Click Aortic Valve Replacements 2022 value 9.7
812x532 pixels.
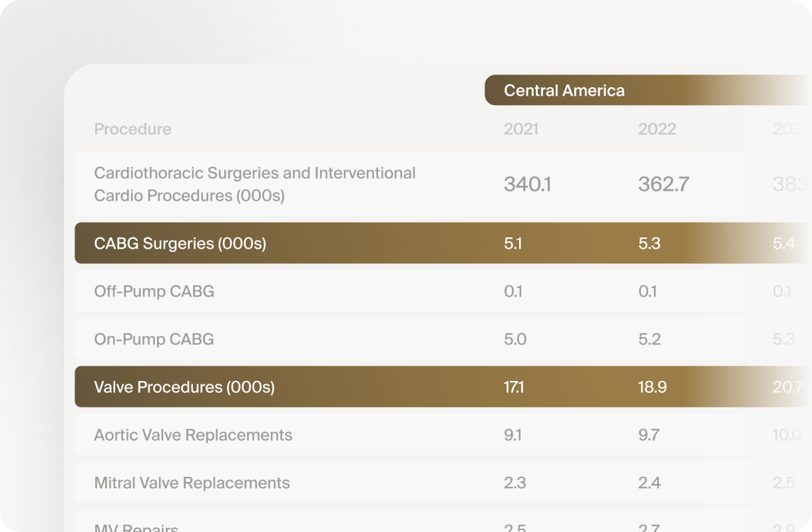649,435
